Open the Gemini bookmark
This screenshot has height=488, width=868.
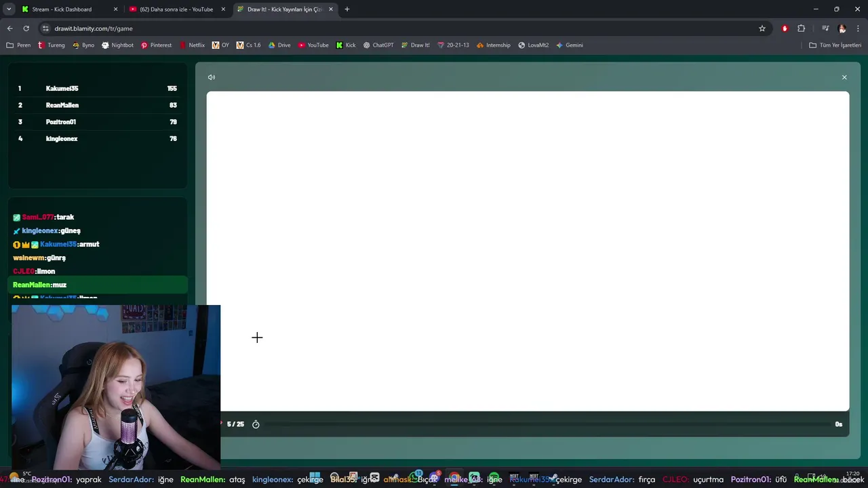pos(570,45)
